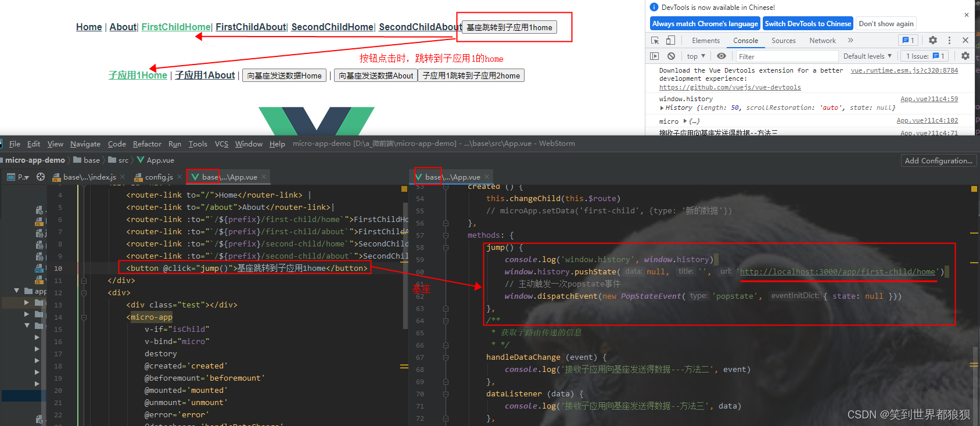Open console settings gear next to 1 Issue

(965, 56)
